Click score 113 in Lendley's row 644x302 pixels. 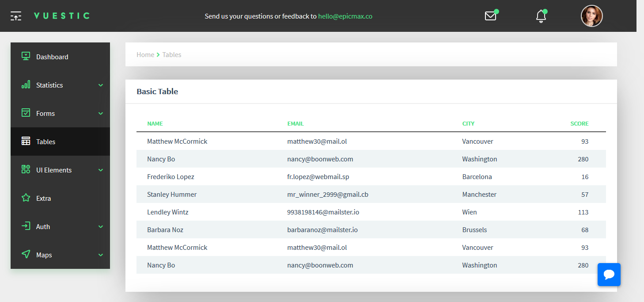(x=583, y=212)
